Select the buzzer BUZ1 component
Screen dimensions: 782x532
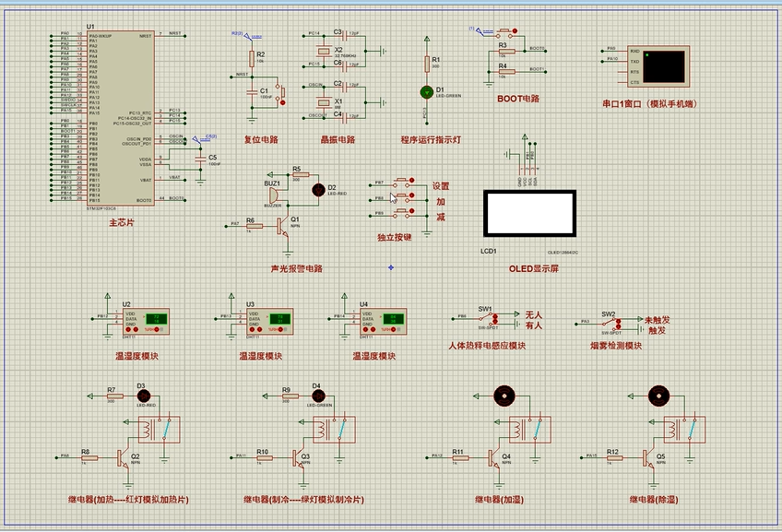point(273,196)
